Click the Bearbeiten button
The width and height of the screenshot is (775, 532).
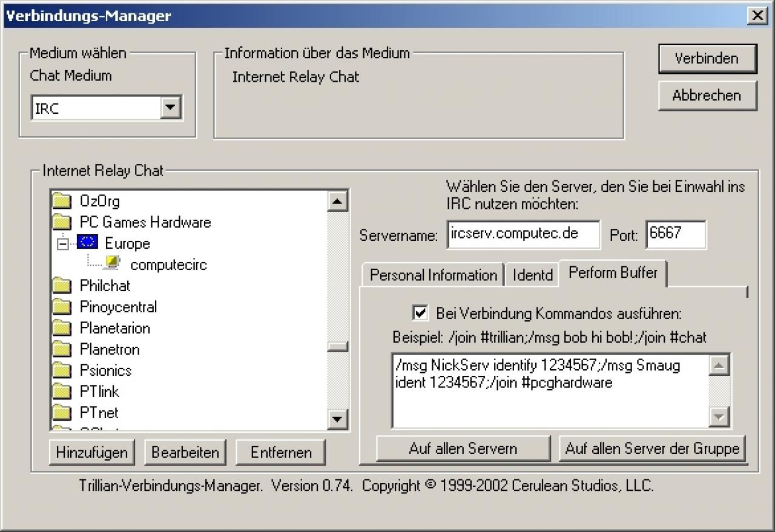pyautogui.click(x=185, y=452)
